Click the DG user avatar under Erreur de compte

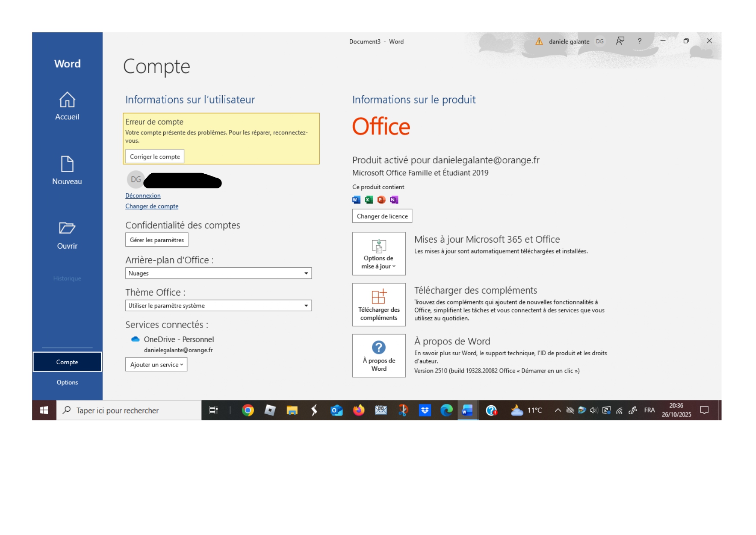136,179
